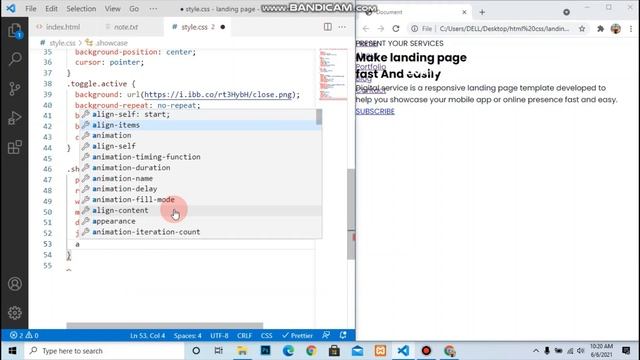
Task: Click the Bandicam record taskbar icon
Action: tap(426, 351)
